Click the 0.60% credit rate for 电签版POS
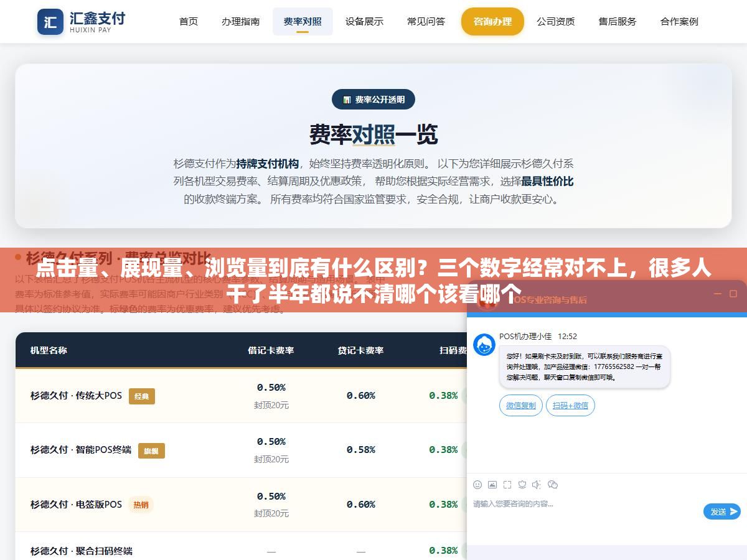 coord(361,505)
